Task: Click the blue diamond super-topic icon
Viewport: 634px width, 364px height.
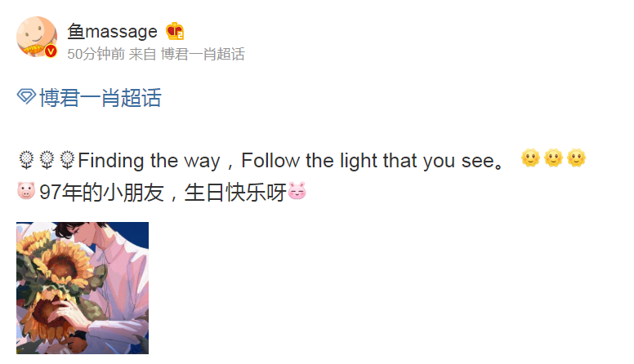Action: click(26, 96)
